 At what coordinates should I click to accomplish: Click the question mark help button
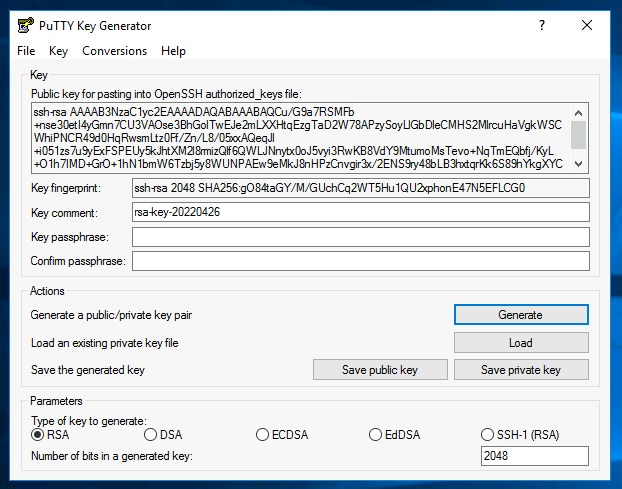tap(541, 25)
